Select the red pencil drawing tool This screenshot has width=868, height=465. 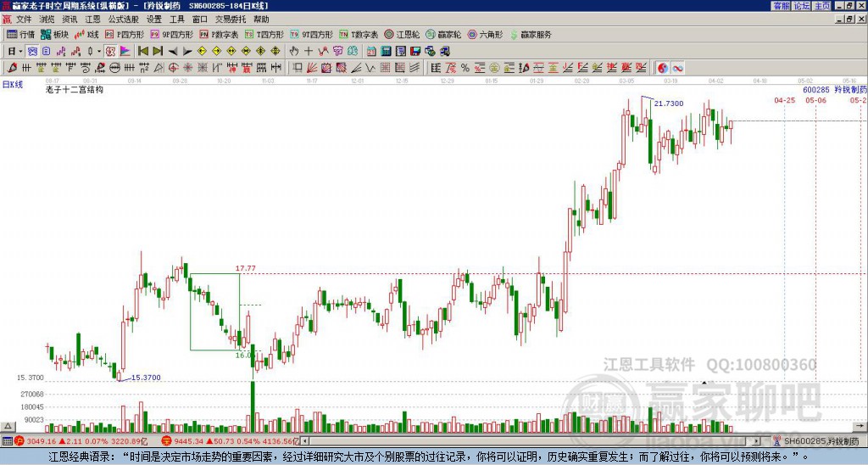pos(12,68)
